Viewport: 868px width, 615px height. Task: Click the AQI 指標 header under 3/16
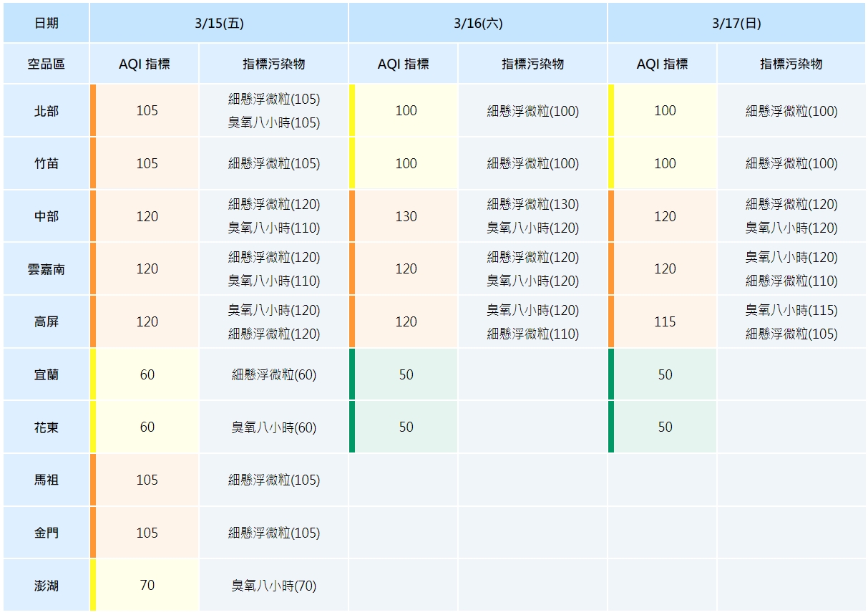[404, 64]
